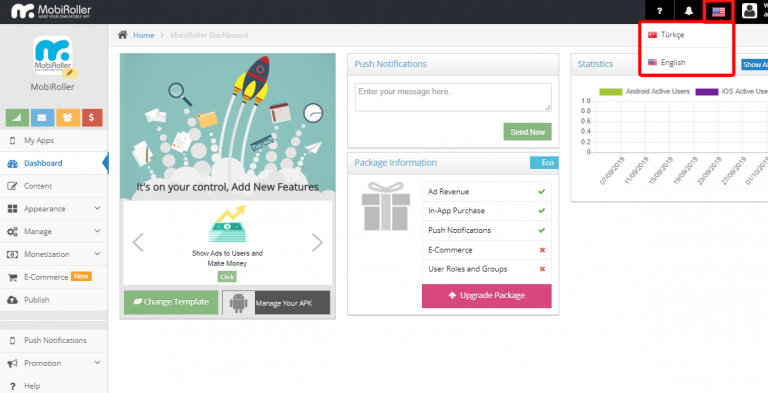Screen dimensions: 768x393
Task: Click the Monetization money icon in sidebar
Action: [13, 254]
